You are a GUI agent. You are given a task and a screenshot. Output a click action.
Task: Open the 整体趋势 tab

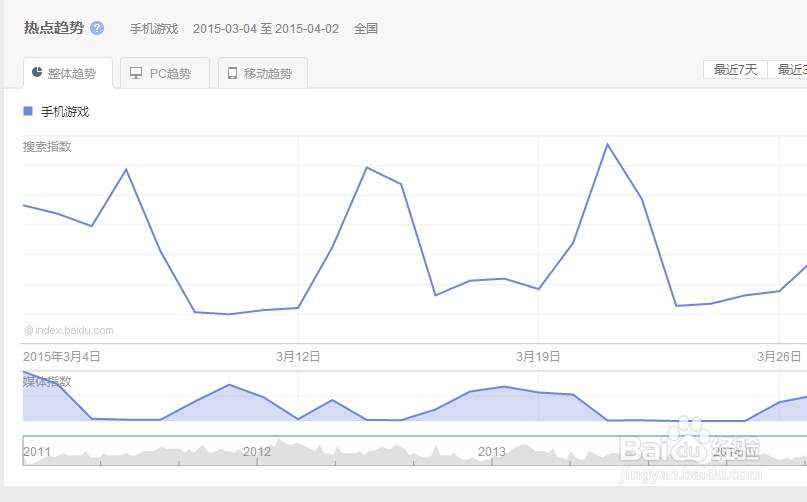pyautogui.click(x=68, y=73)
